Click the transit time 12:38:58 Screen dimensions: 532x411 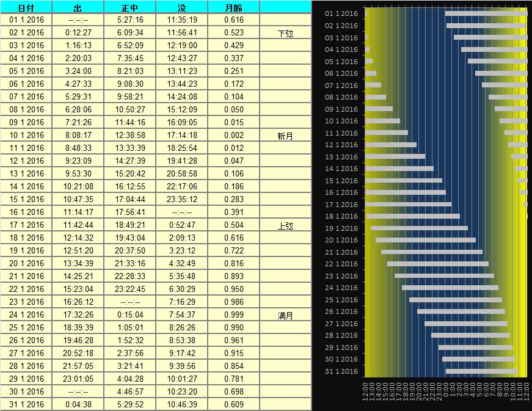129,135
